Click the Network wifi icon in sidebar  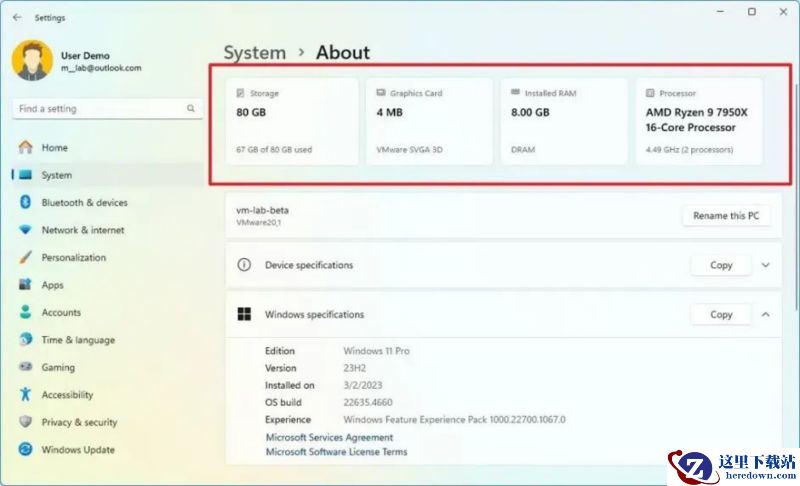(26, 229)
